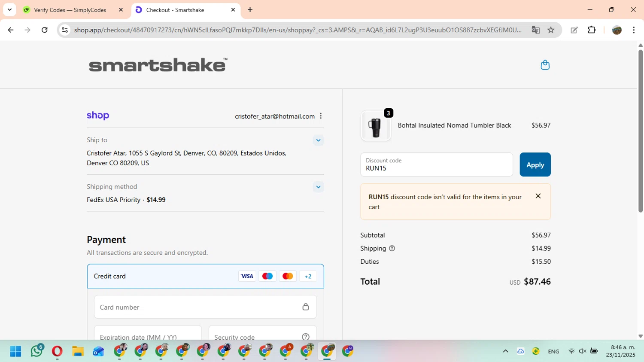
Task: Reload the checkout page
Action: click(44, 30)
